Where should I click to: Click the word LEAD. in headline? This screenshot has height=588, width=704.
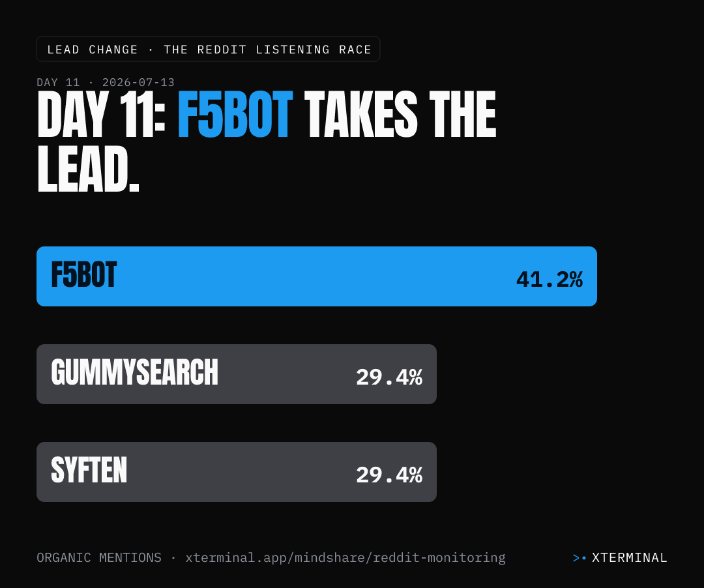(88, 169)
